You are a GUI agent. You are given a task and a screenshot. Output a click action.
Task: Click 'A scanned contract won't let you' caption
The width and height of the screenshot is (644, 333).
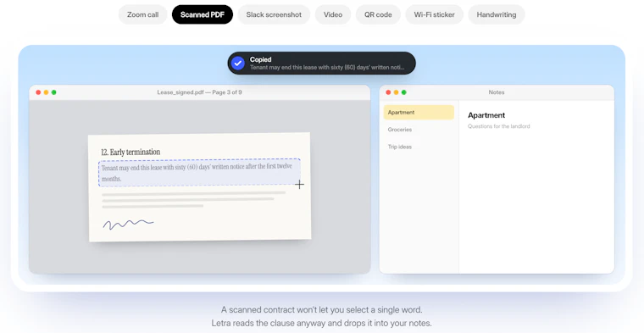322,309
